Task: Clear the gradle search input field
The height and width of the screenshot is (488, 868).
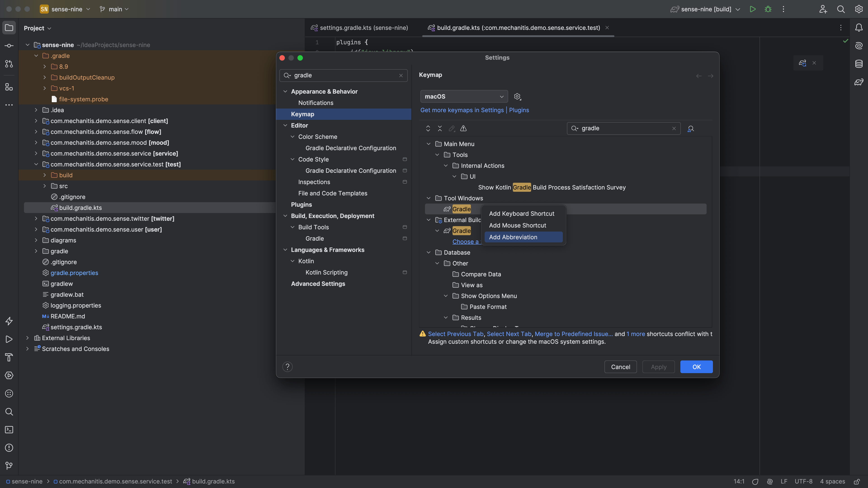Action: coord(673,128)
